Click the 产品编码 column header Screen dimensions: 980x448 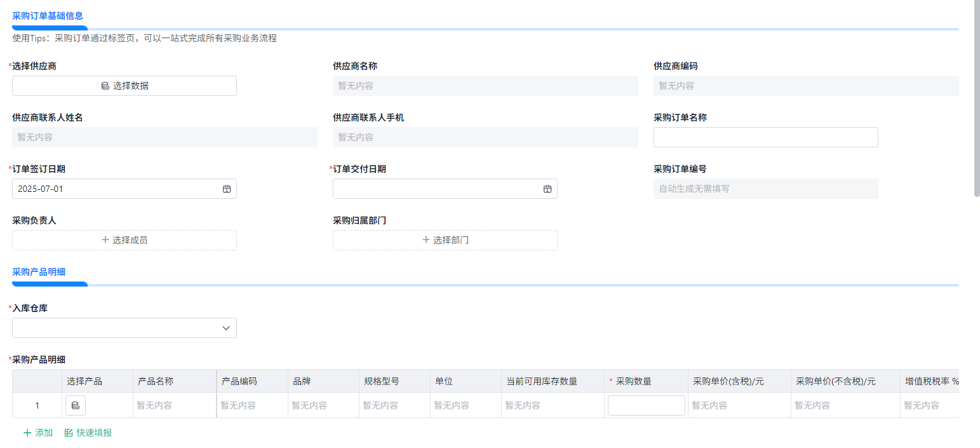click(x=253, y=381)
